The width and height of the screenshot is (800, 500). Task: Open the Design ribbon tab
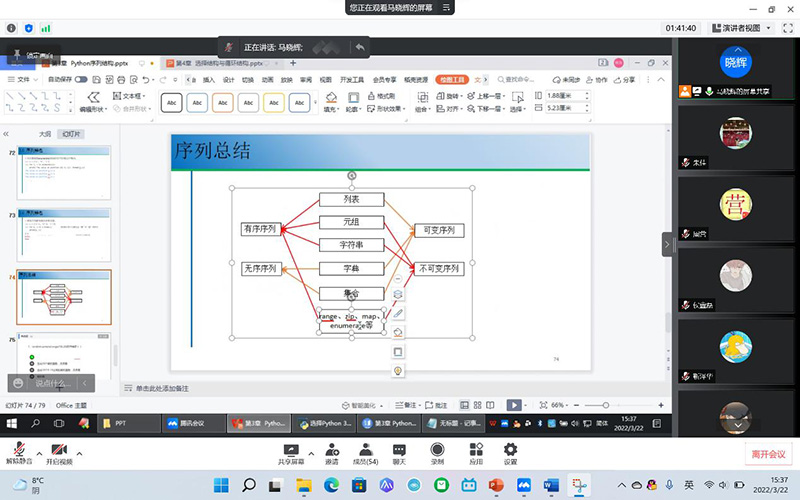point(229,80)
